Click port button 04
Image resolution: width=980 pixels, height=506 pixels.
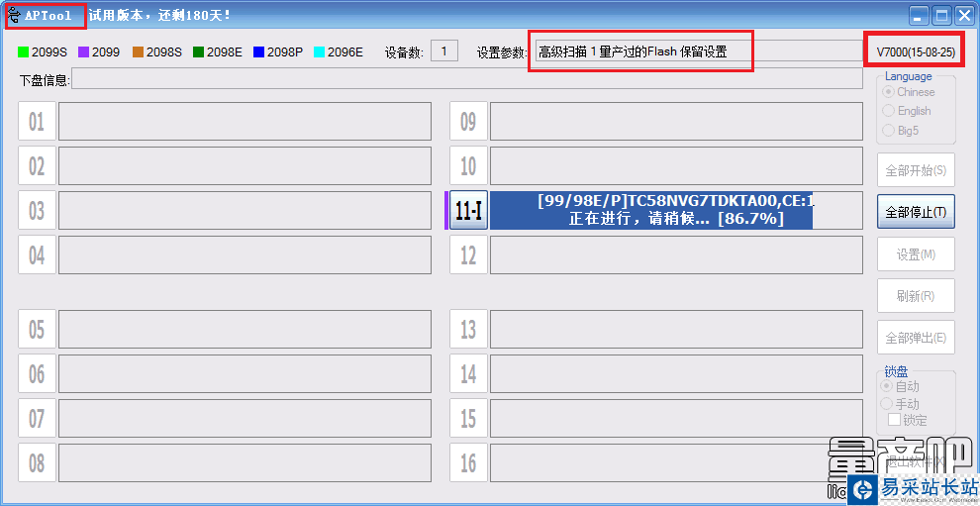point(37,254)
